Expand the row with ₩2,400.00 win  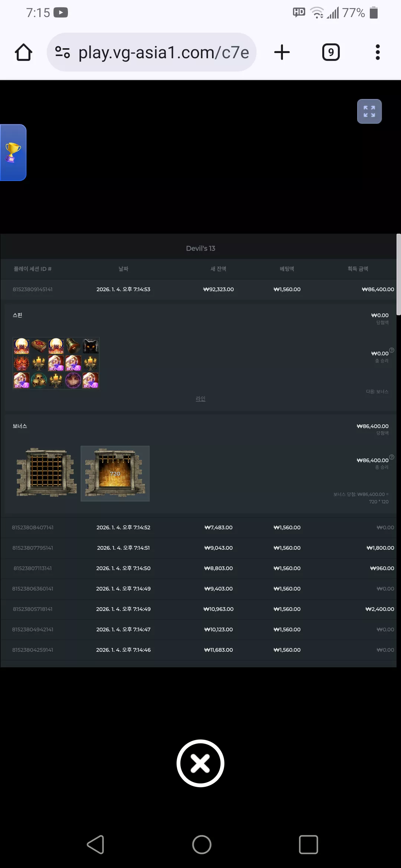[198, 609]
